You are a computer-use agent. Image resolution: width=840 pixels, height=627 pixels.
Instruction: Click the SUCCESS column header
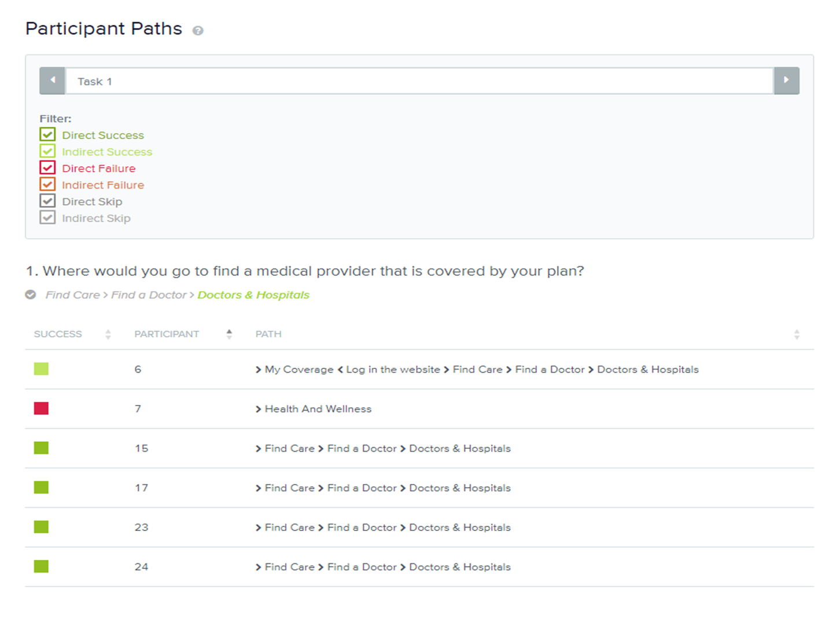tap(58, 334)
